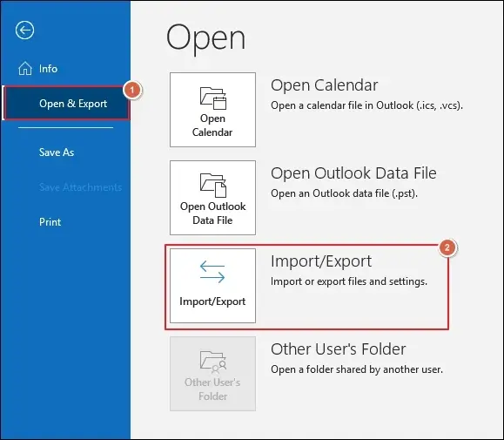The image size is (504, 440).
Task: Select Print in the sidebar
Action: click(50, 222)
